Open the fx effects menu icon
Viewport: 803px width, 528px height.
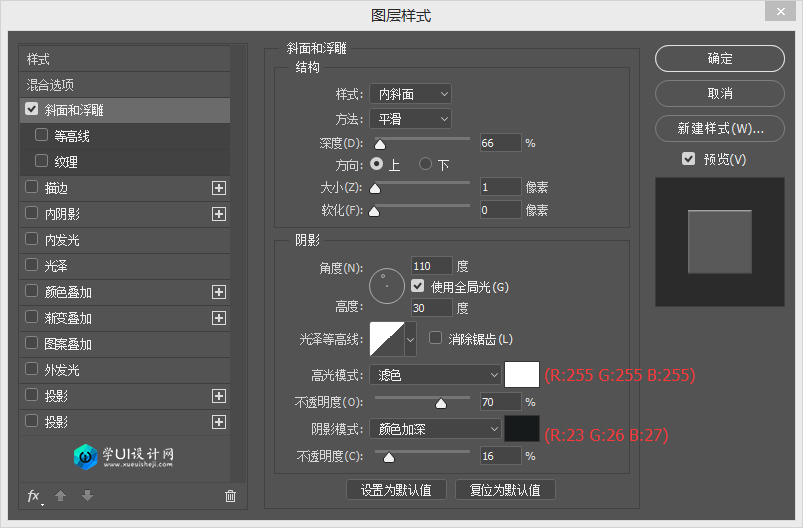point(34,496)
